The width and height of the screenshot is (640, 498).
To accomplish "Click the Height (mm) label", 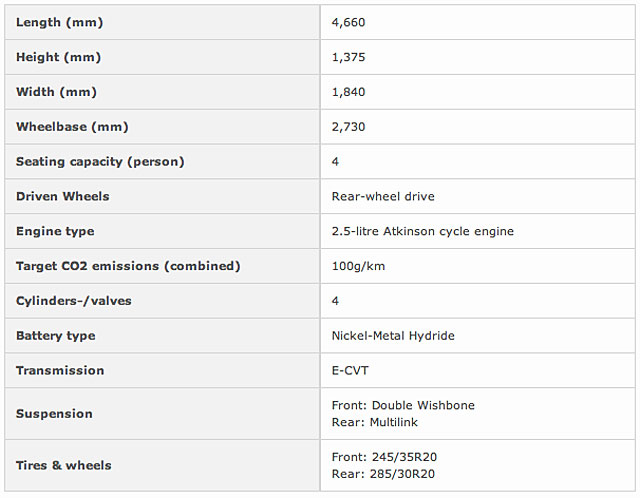I will pyautogui.click(x=58, y=57).
